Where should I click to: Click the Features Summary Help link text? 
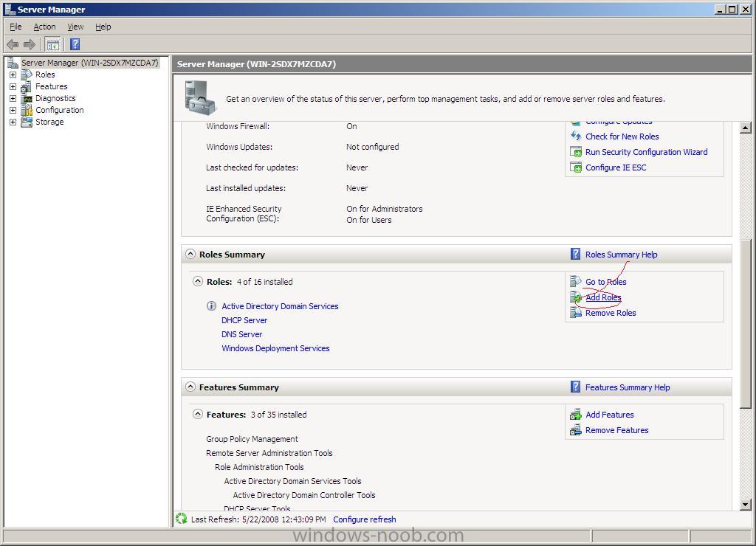click(x=628, y=387)
